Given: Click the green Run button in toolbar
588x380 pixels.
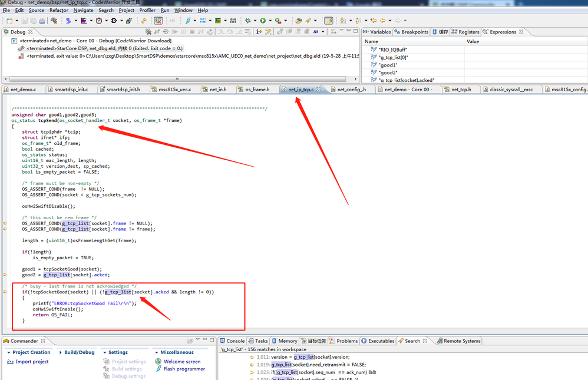Looking at the screenshot, I should (x=263, y=21).
